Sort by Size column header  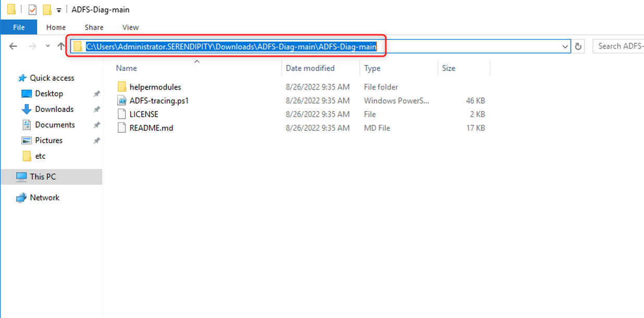point(449,68)
